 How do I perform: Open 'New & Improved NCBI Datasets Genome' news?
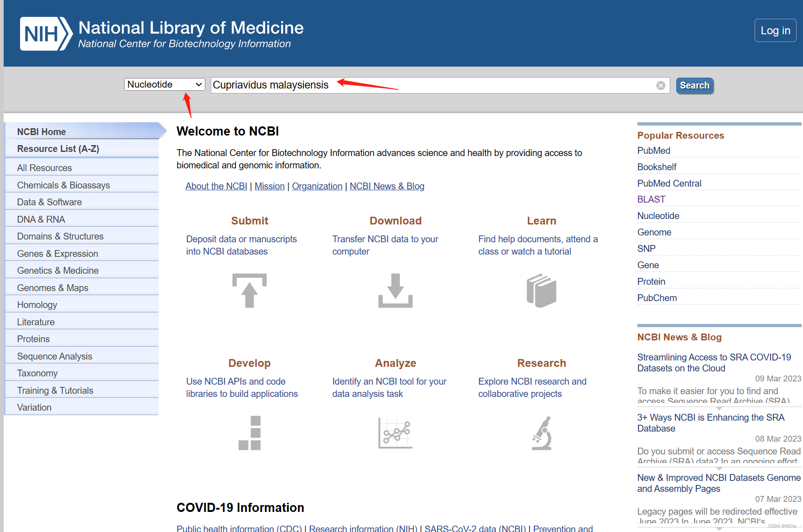click(x=719, y=483)
